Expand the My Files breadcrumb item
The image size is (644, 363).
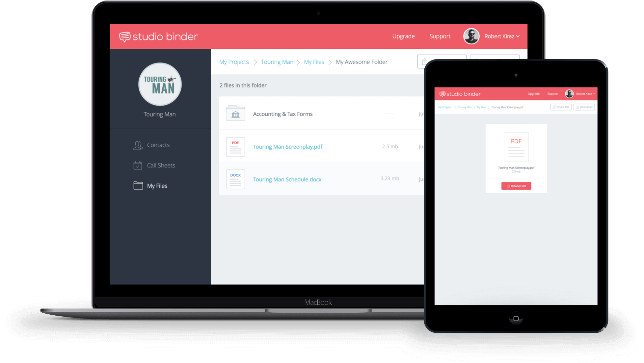tap(314, 62)
